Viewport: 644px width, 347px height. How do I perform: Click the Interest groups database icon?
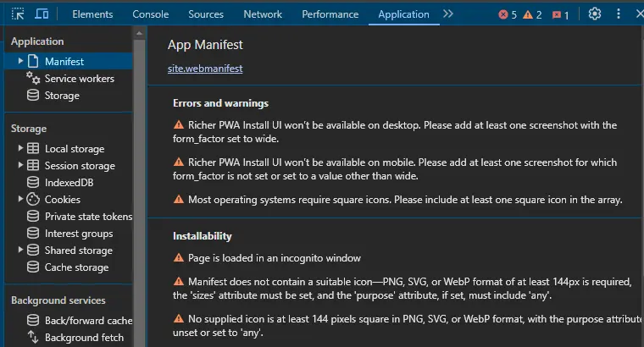[33, 233]
